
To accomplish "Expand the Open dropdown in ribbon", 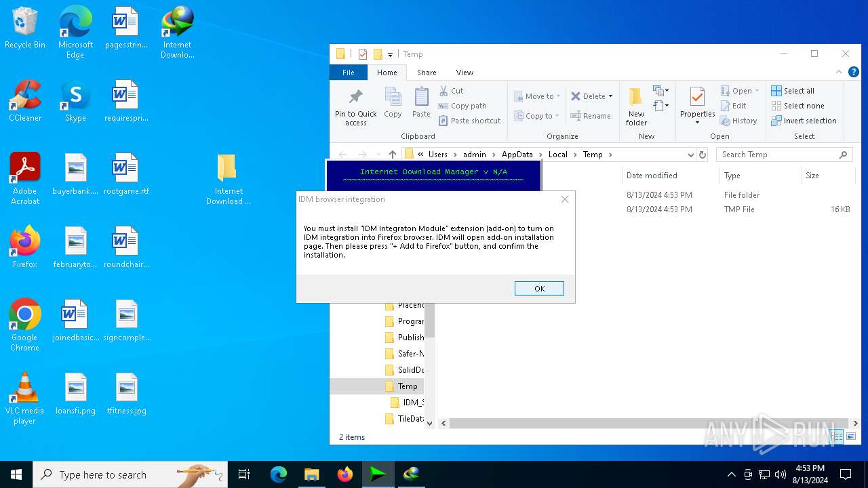I will (x=740, y=91).
